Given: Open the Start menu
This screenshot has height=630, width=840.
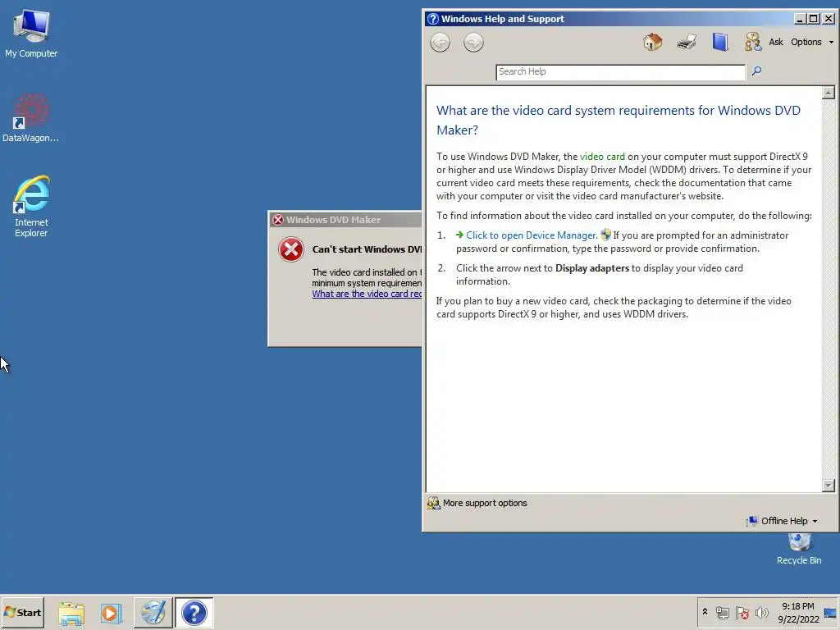Looking at the screenshot, I should click(22, 612).
